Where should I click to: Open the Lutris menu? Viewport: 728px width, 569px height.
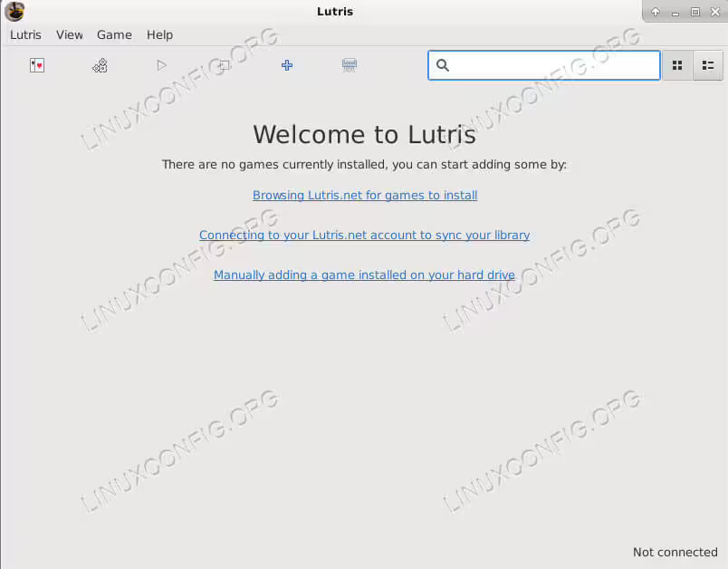tap(25, 34)
